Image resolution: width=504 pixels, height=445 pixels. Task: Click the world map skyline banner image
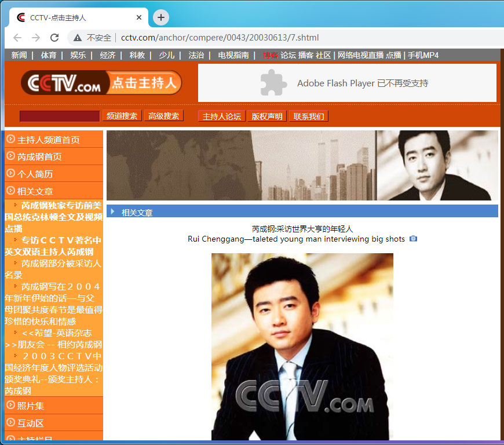pyautogui.click(x=242, y=165)
